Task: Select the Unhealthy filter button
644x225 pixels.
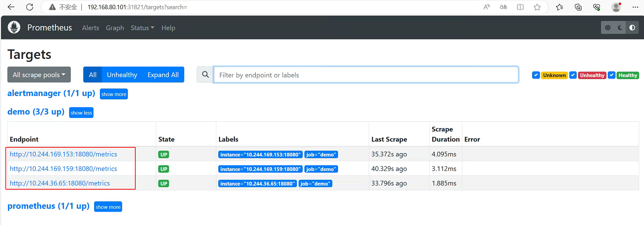Action: point(122,74)
